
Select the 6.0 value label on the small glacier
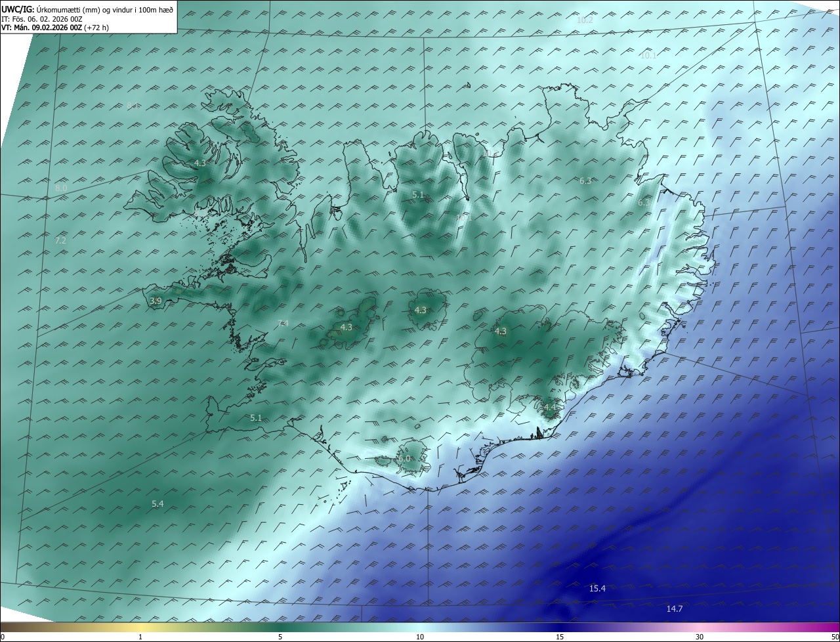404,459
